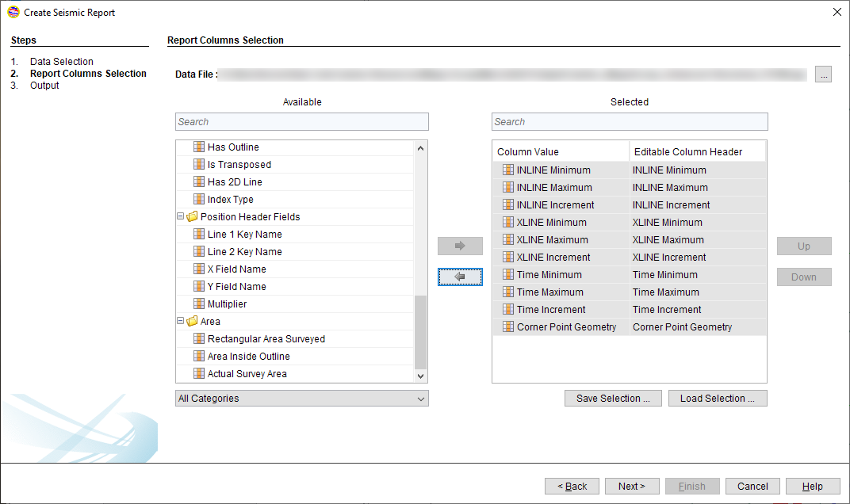Go to step 3 Output
The height and width of the screenshot is (504, 850).
tap(44, 85)
